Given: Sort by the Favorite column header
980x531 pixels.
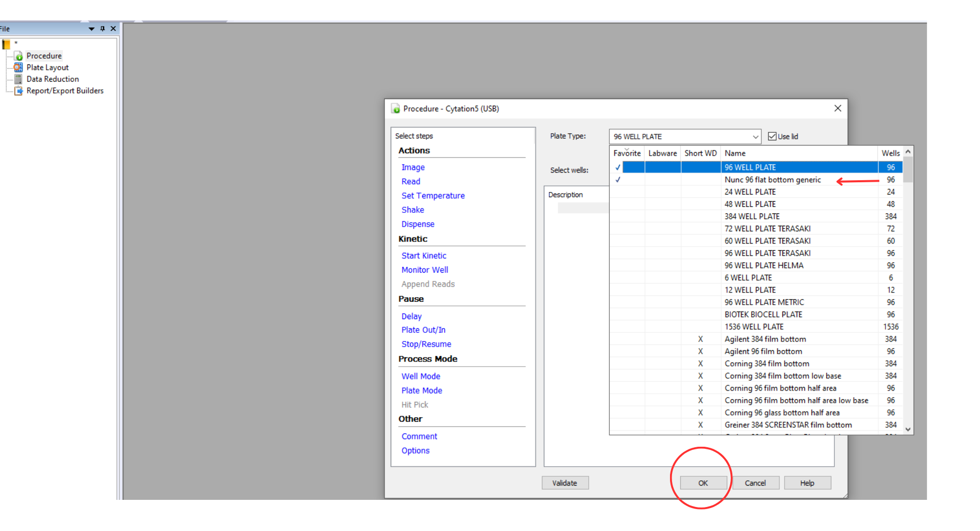Looking at the screenshot, I should pos(627,153).
